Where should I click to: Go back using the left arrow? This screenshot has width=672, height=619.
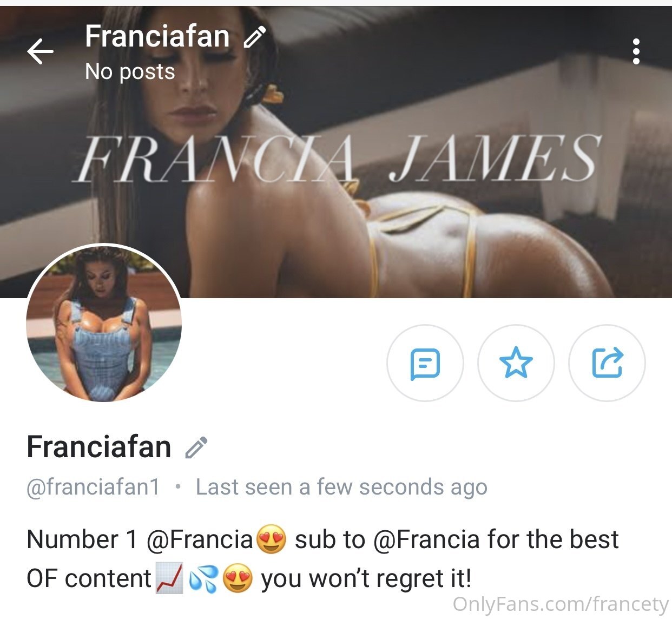coord(40,52)
